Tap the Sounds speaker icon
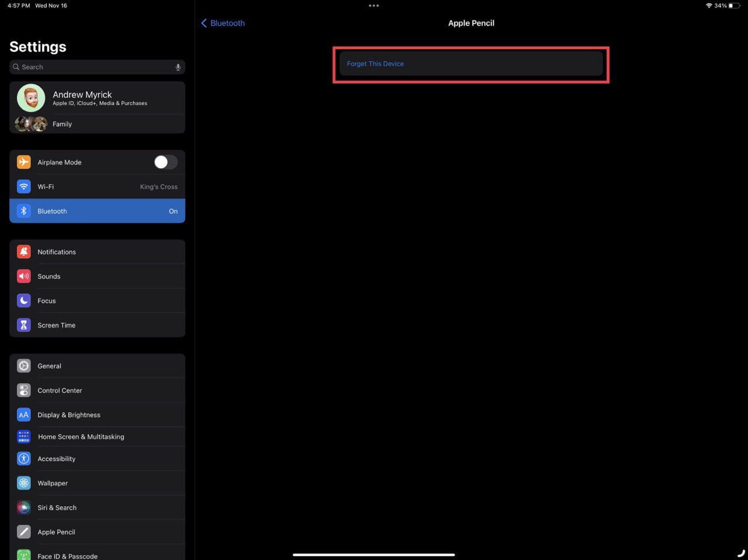Viewport: 748px width, 560px height. pyautogui.click(x=23, y=276)
